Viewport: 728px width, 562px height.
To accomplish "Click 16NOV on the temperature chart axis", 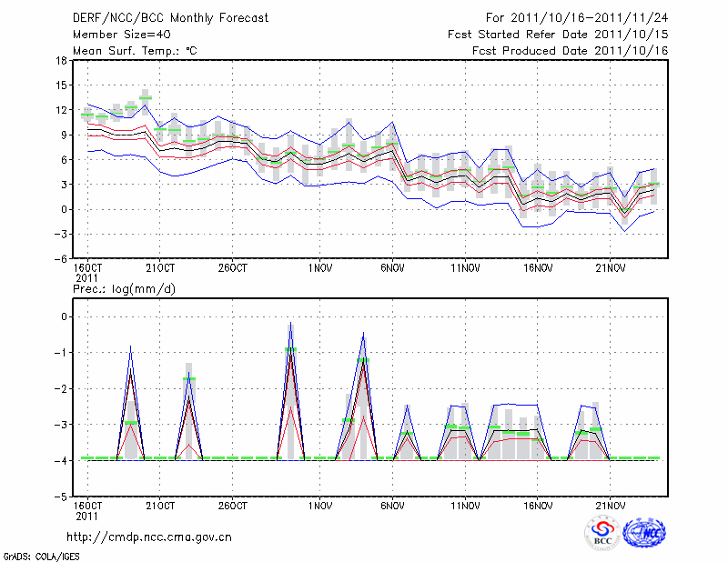I will (537, 268).
